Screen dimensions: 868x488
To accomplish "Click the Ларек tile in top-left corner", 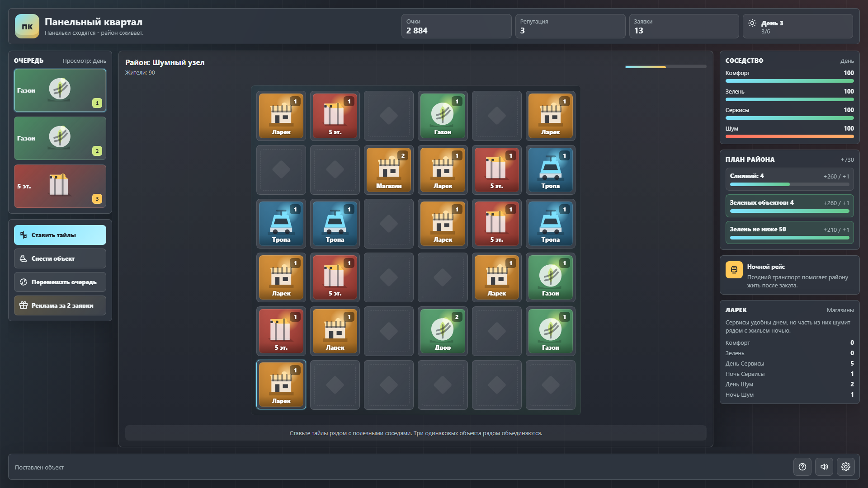I will [x=281, y=116].
